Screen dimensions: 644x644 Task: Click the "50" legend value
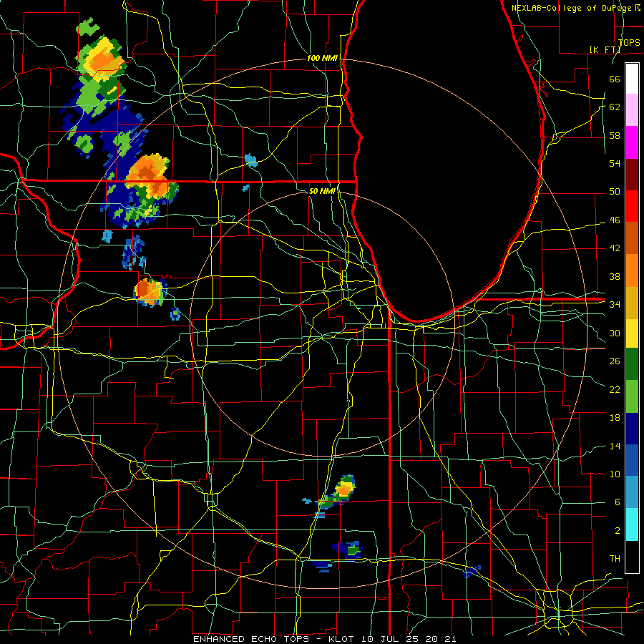pos(615,192)
